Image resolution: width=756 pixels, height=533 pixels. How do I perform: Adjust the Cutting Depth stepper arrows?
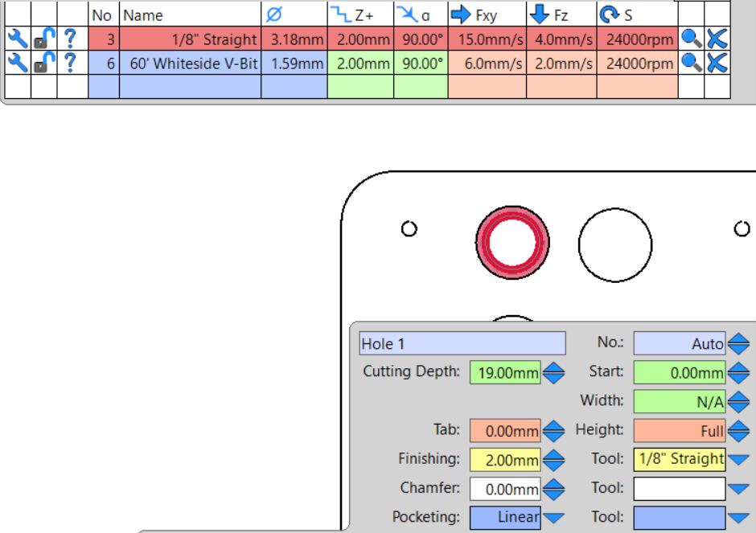click(553, 373)
